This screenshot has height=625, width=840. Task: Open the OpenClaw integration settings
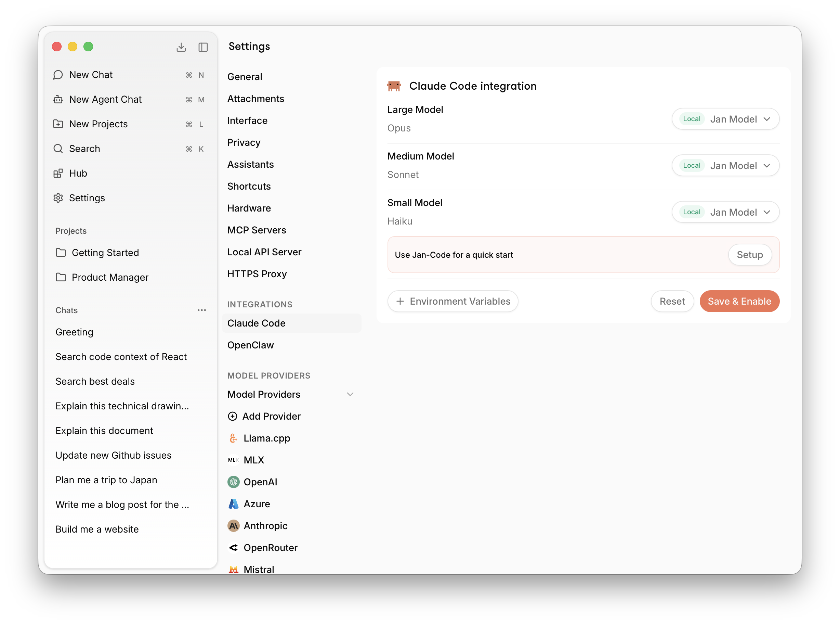pyautogui.click(x=251, y=345)
